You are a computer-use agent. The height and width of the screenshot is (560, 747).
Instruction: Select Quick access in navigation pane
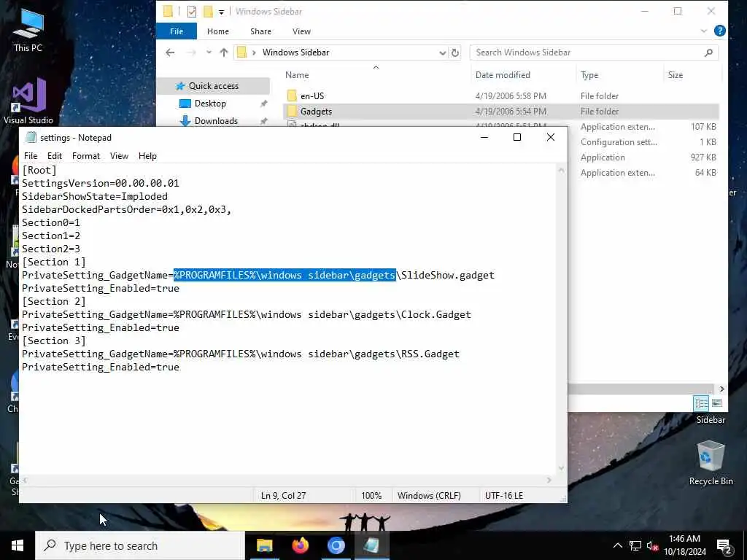point(214,86)
